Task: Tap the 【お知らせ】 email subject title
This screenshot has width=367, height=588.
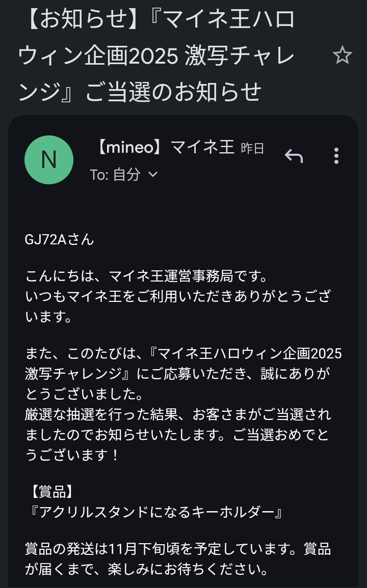Action: click(x=158, y=56)
